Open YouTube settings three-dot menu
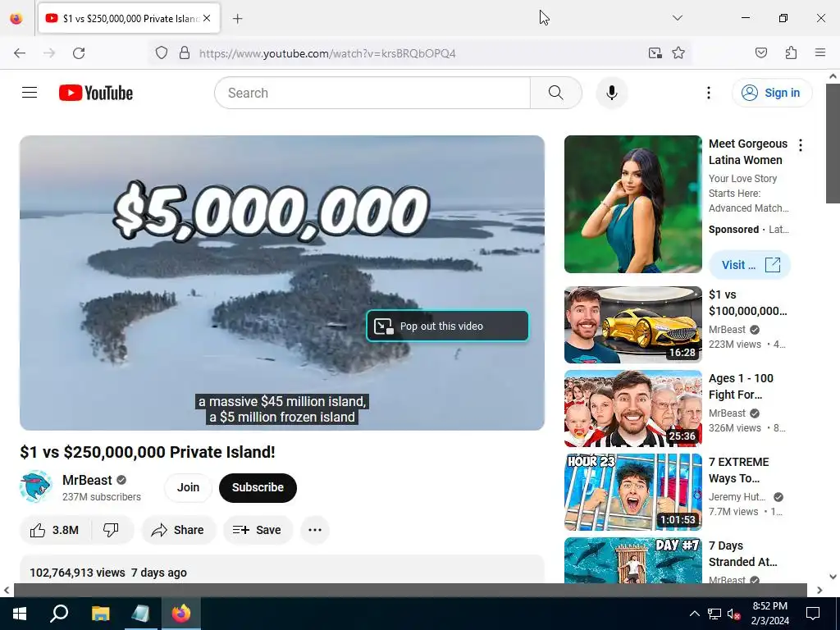The image size is (840, 630). tap(708, 93)
